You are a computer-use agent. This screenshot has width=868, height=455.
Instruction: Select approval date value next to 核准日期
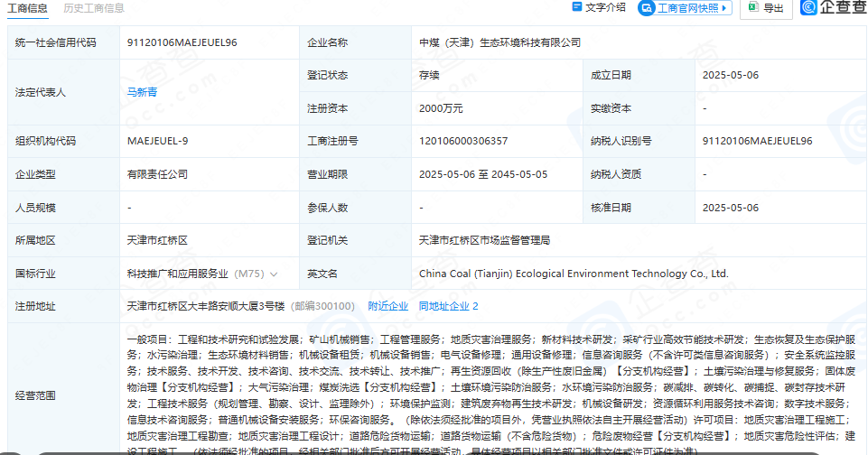coord(731,208)
